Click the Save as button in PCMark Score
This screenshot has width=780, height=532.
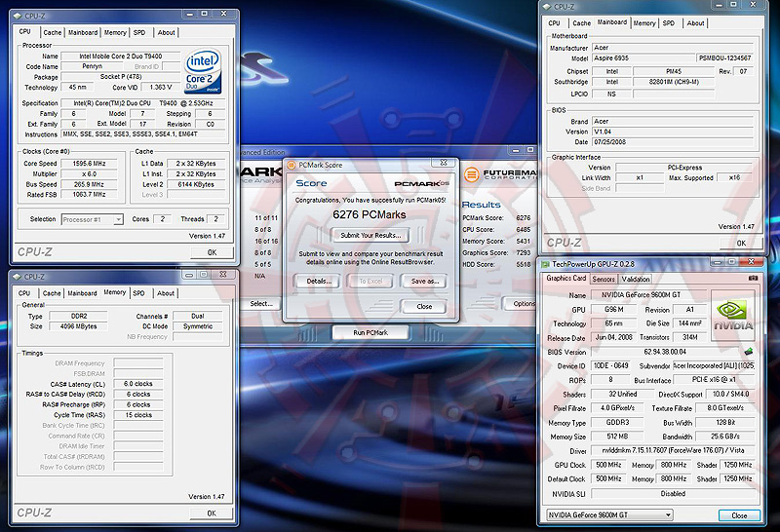(x=424, y=281)
